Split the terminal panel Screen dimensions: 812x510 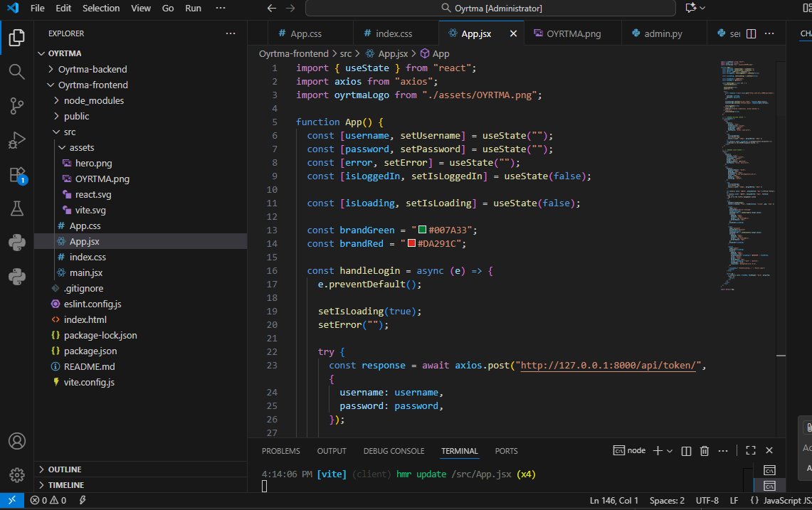686,451
